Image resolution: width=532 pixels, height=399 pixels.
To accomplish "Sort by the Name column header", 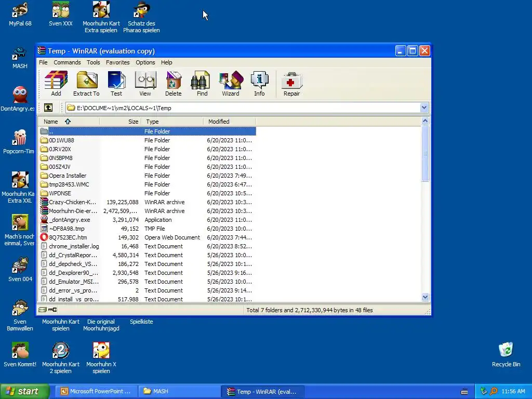I will 69,122.
